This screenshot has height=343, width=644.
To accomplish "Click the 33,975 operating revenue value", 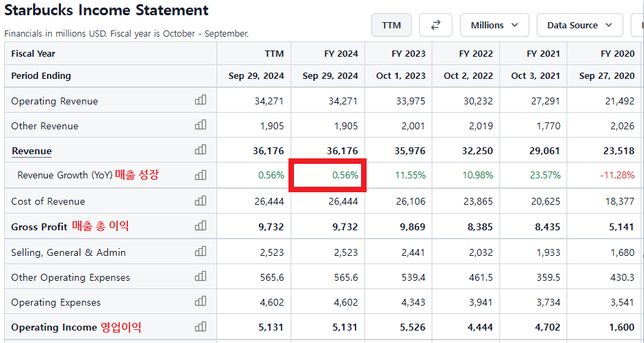I will pyautogui.click(x=411, y=101).
